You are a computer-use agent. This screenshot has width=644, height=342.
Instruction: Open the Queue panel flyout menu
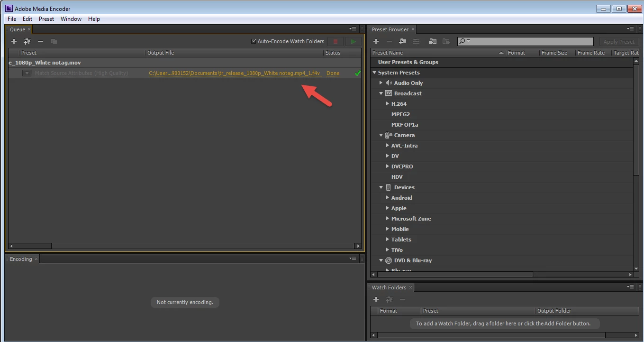[x=353, y=29]
